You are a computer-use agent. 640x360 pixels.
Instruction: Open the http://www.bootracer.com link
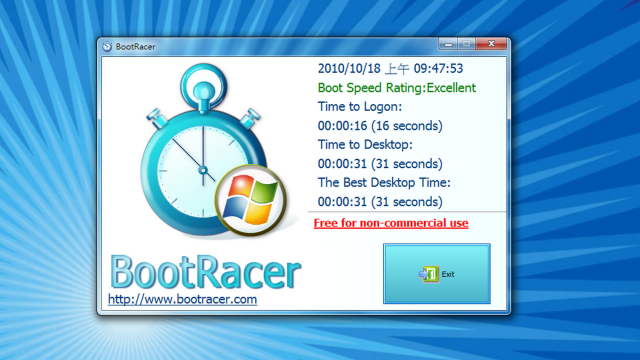(x=182, y=299)
